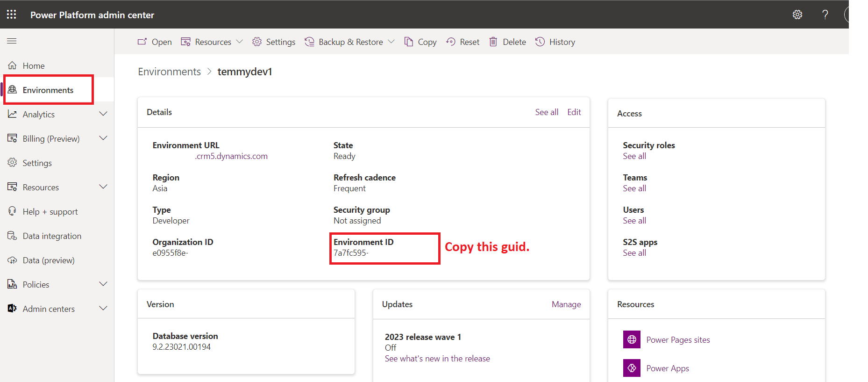This screenshot has width=868, height=382.
Task: Click the Environment ID value 7a7fc595-
Action: pos(351,253)
